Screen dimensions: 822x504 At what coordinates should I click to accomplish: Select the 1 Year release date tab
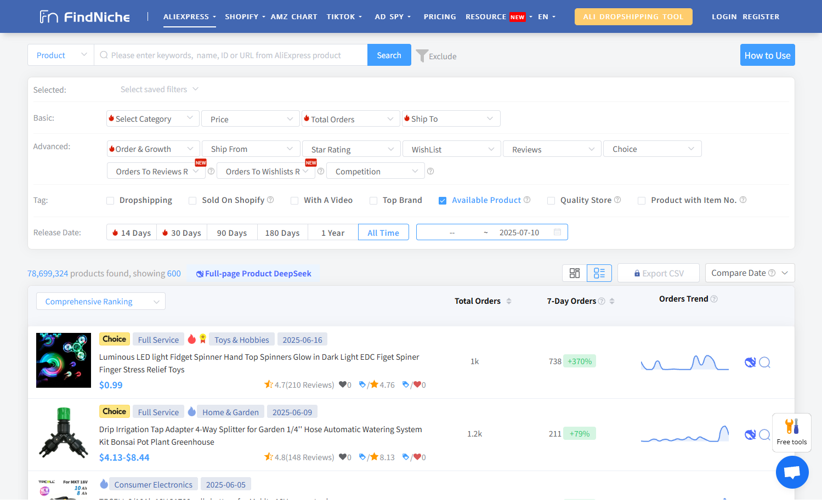[333, 233]
